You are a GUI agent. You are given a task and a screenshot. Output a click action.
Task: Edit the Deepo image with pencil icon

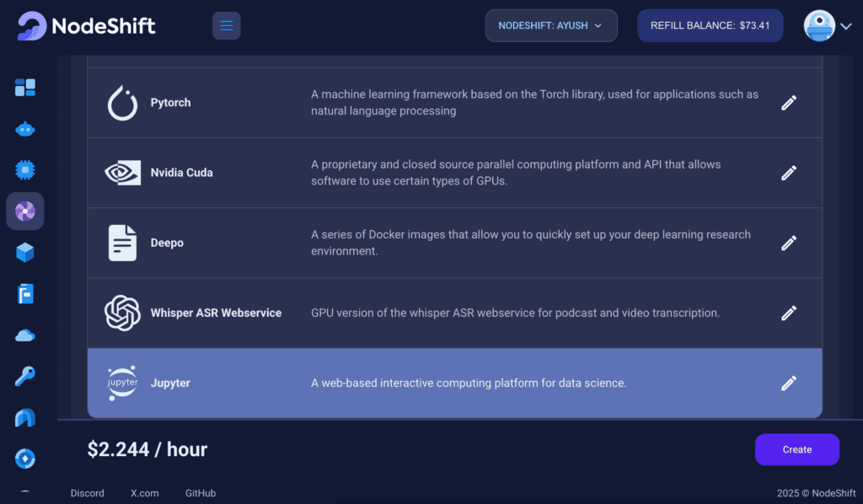click(x=789, y=243)
